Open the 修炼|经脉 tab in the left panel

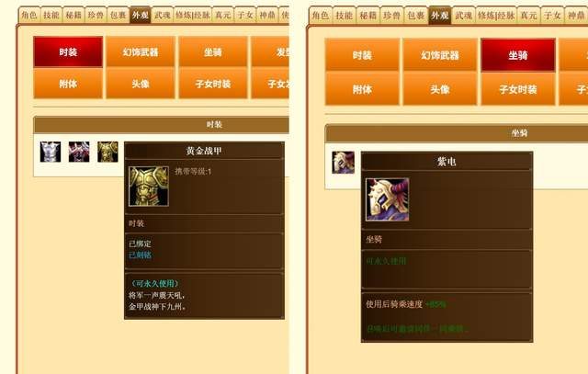tap(193, 16)
